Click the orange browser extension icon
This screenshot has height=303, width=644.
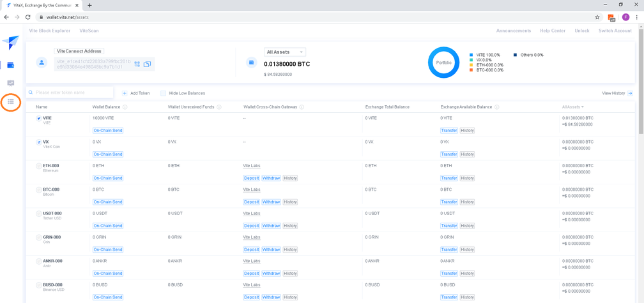click(611, 17)
